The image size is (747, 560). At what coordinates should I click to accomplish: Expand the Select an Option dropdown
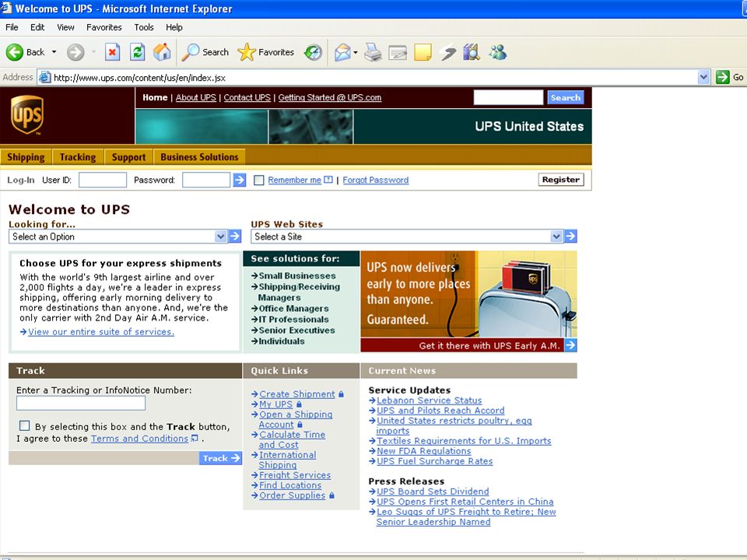[x=220, y=236]
